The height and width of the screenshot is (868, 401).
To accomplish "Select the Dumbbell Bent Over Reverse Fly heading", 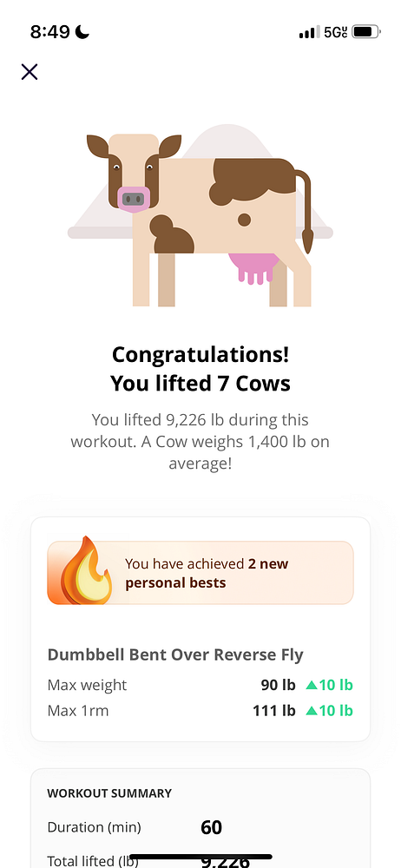I will [175, 654].
